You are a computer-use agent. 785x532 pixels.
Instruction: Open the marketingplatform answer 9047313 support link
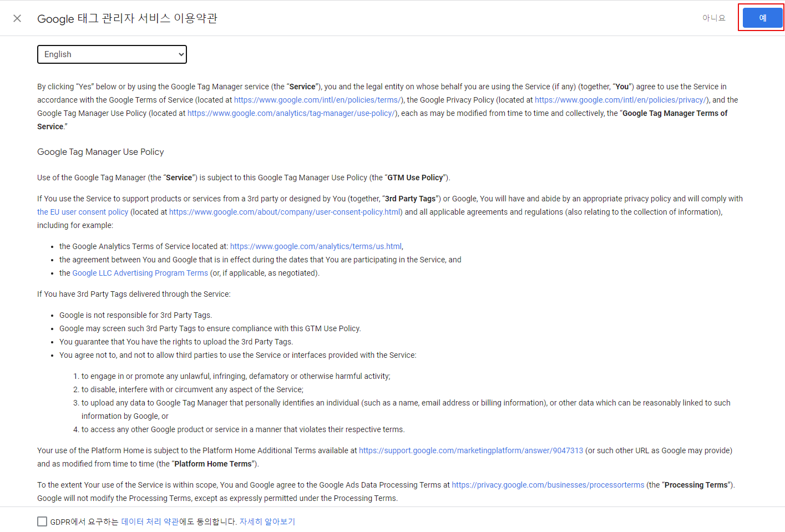click(471, 450)
